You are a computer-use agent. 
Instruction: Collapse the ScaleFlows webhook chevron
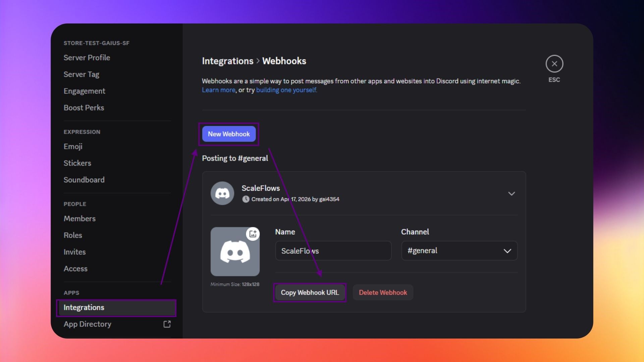[x=511, y=193]
